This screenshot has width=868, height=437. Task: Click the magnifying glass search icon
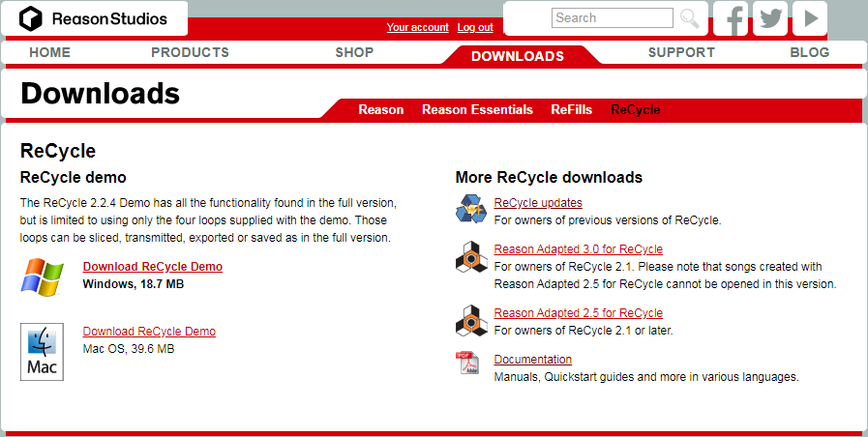(689, 18)
